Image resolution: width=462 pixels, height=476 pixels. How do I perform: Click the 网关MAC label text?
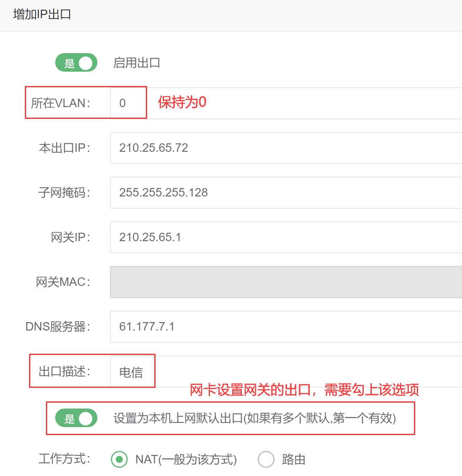tap(63, 282)
